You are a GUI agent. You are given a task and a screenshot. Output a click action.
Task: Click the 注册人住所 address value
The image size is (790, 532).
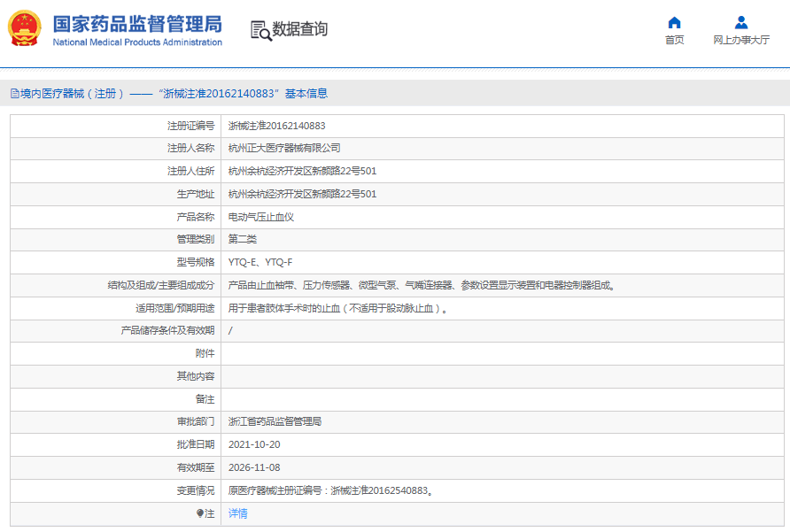[302, 171]
